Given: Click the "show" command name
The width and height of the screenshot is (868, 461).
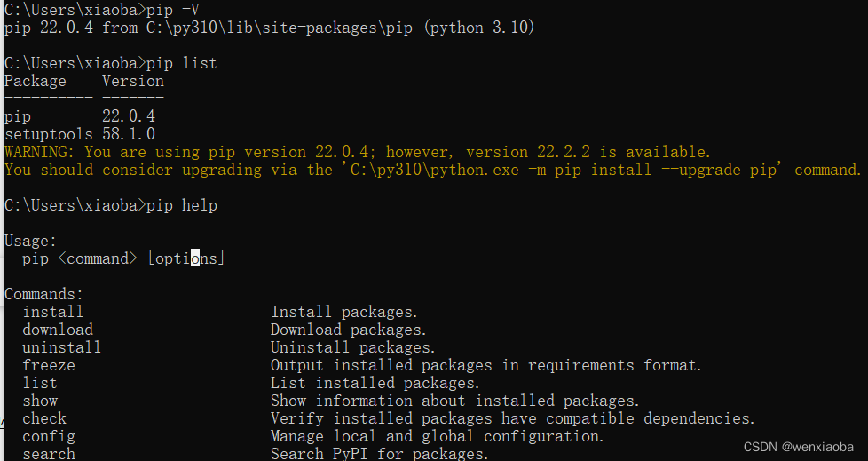Looking at the screenshot, I should point(40,401).
